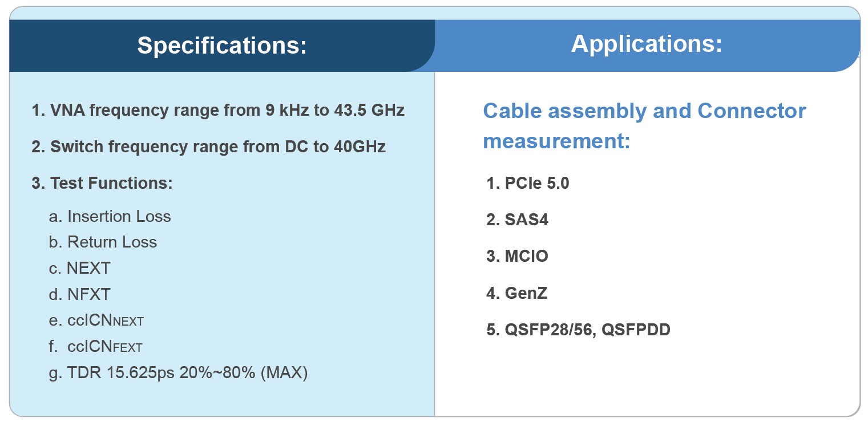Click the word "measurement:" in blue heading
868x426 pixels.
click(x=556, y=140)
